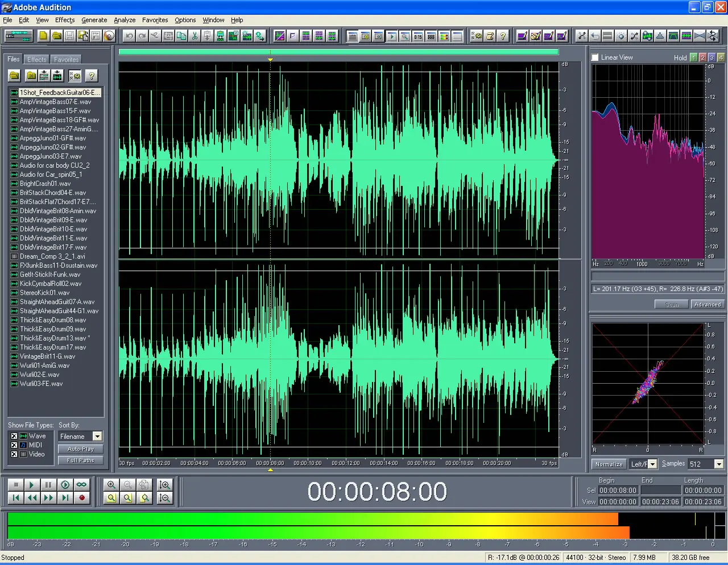The height and width of the screenshot is (565, 728).
Task: Click the Scripts icon on the toolbar
Action: [490, 35]
